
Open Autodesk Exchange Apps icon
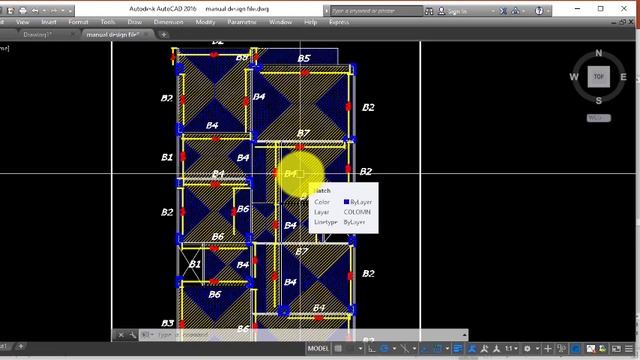[503, 11]
